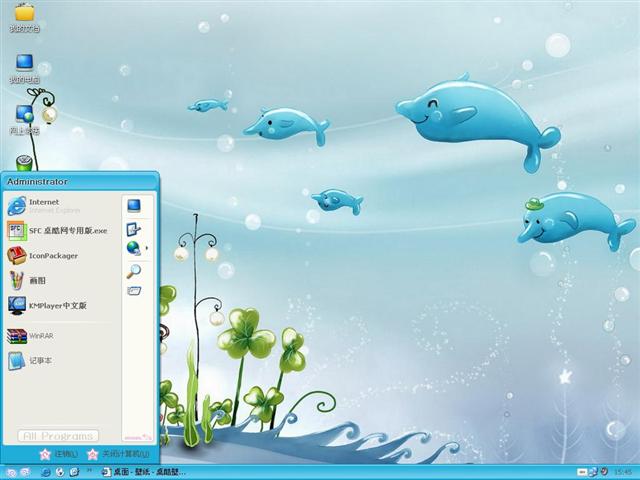Click the round tray icon next to the clock

[604, 472]
